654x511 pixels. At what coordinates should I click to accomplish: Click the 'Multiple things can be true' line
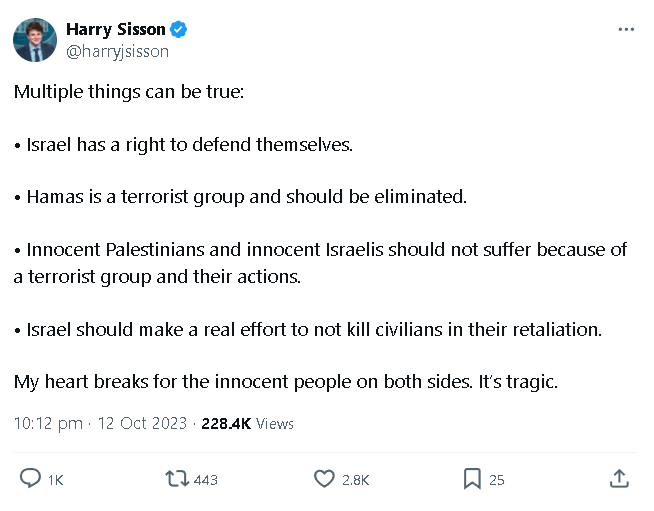pos(129,92)
